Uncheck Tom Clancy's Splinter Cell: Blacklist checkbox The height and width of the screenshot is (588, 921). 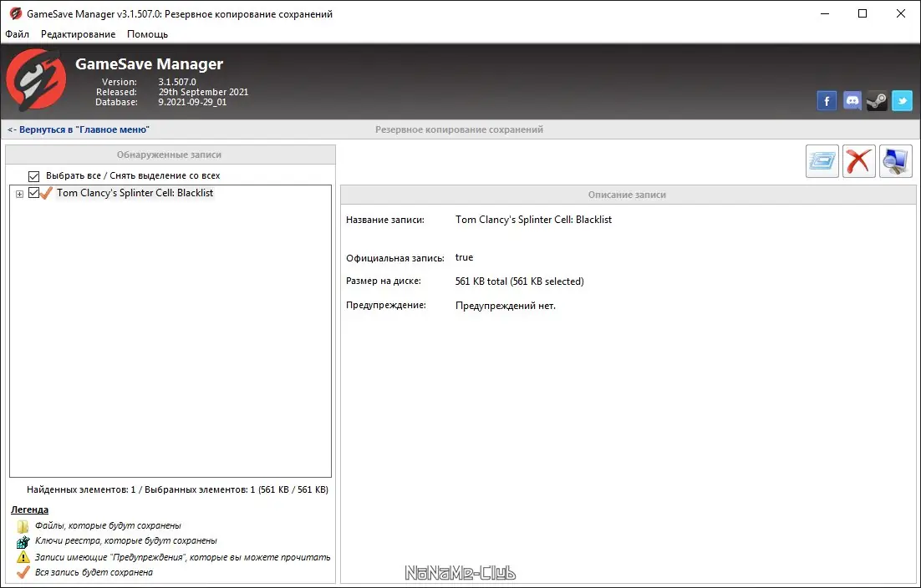[33, 192]
